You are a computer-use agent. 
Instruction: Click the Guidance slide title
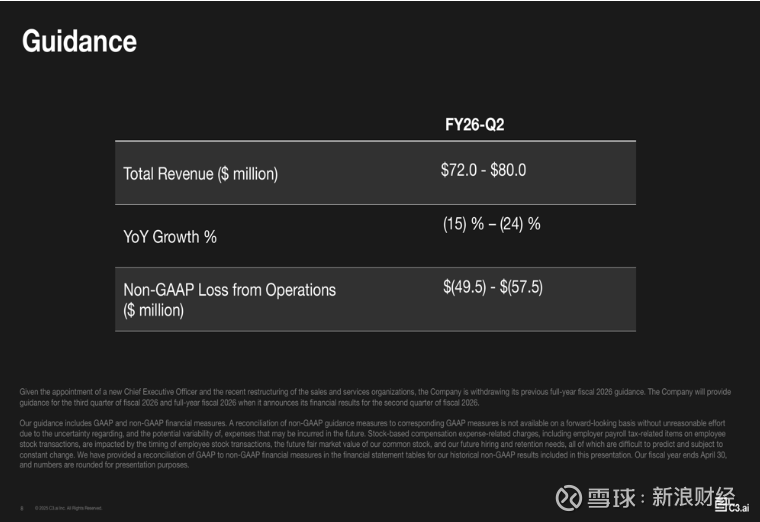point(79,41)
